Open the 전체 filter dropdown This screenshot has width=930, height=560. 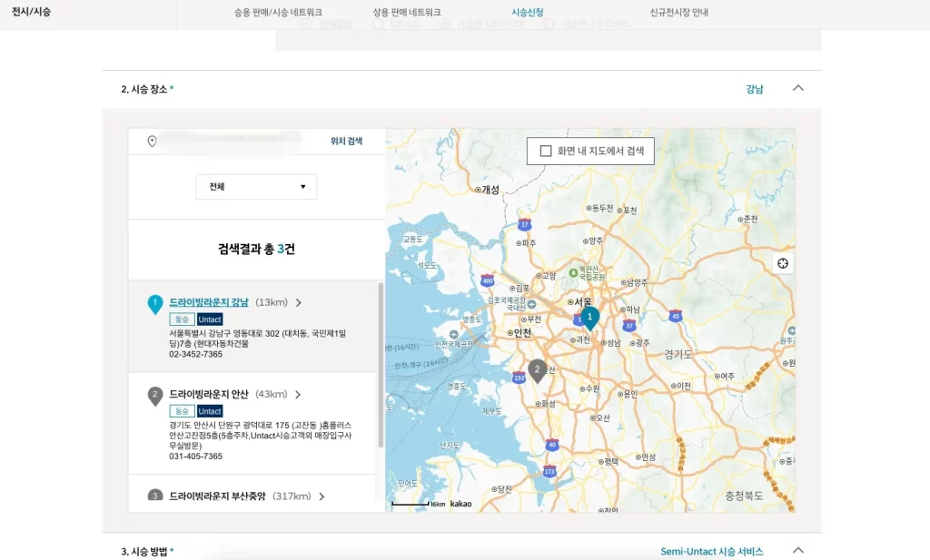(256, 187)
